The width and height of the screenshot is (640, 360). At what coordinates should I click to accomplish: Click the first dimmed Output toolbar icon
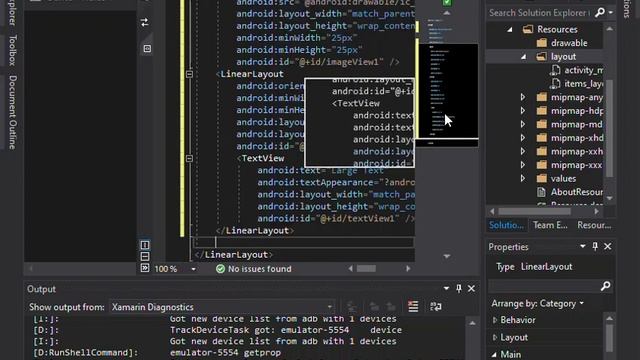351,307
